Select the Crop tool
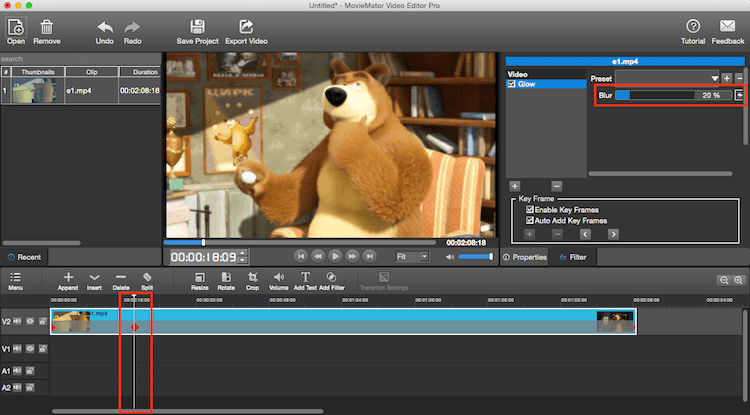Viewport: 750px width, 415px height. [x=252, y=281]
